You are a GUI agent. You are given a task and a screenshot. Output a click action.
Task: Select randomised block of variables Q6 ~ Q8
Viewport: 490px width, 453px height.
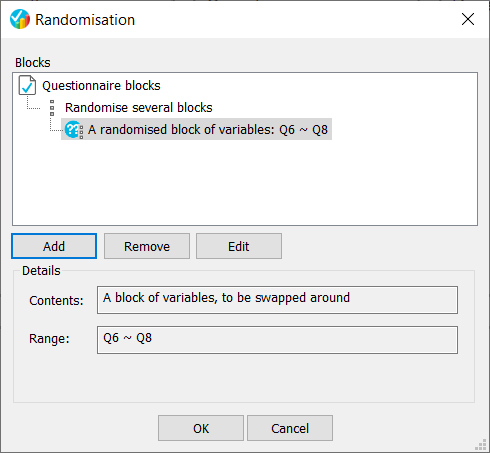point(208,129)
